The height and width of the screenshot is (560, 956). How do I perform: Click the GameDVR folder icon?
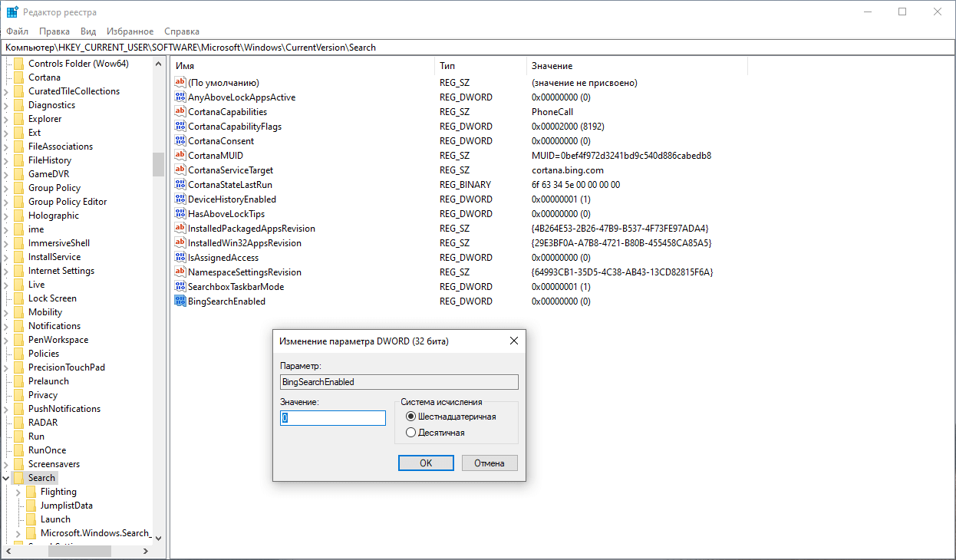[19, 174]
